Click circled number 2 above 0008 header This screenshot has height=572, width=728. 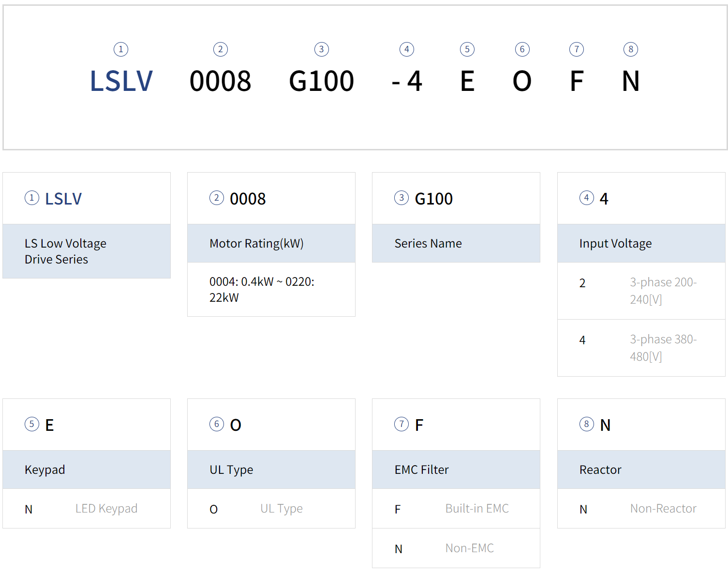tap(221, 49)
